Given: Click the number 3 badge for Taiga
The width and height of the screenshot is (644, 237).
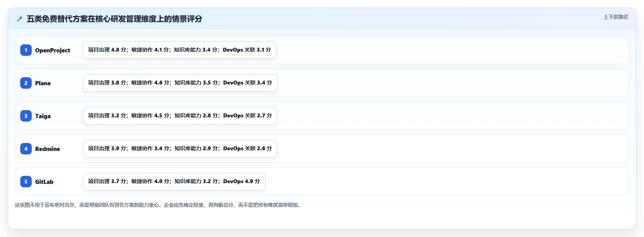Looking at the screenshot, I should coord(26,116).
